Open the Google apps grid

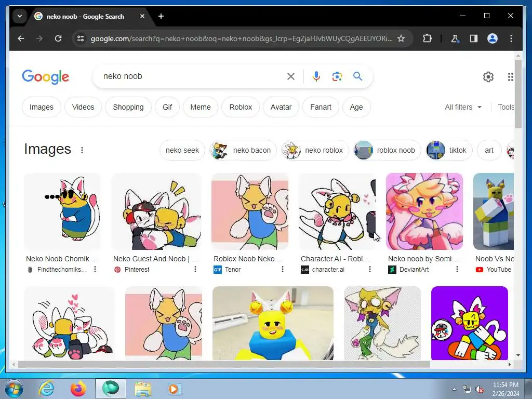coord(510,77)
